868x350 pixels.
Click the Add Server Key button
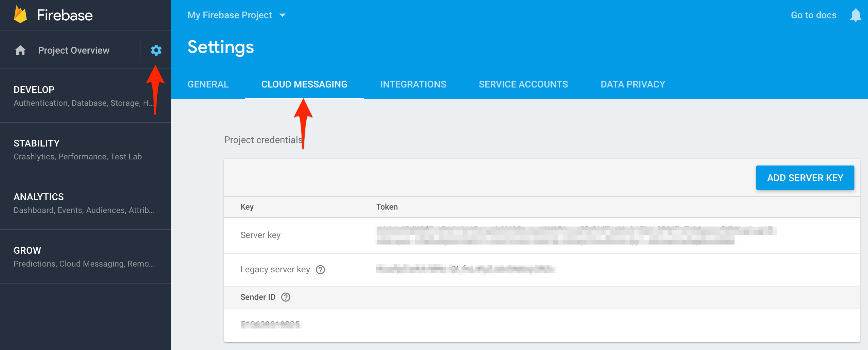pyautogui.click(x=805, y=178)
